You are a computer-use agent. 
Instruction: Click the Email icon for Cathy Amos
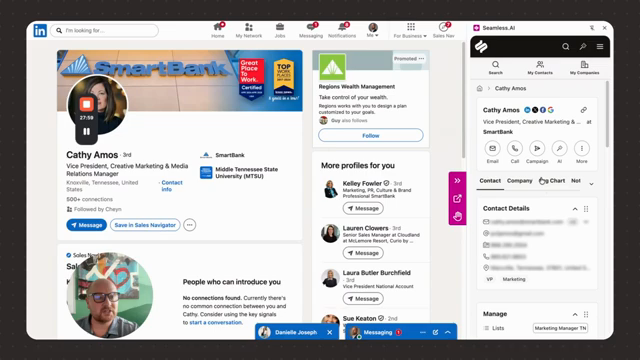(x=492, y=149)
